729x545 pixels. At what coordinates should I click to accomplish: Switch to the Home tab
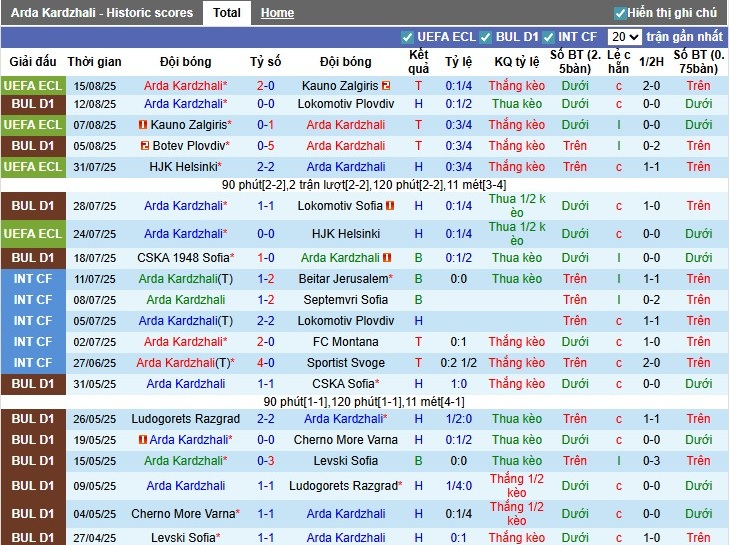coord(277,13)
